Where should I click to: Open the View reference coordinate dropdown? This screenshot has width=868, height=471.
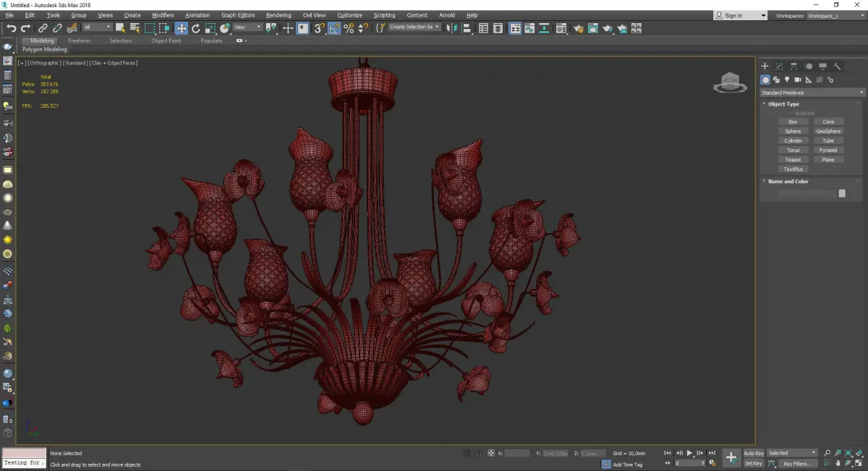pyautogui.click(x=247, y=27)
